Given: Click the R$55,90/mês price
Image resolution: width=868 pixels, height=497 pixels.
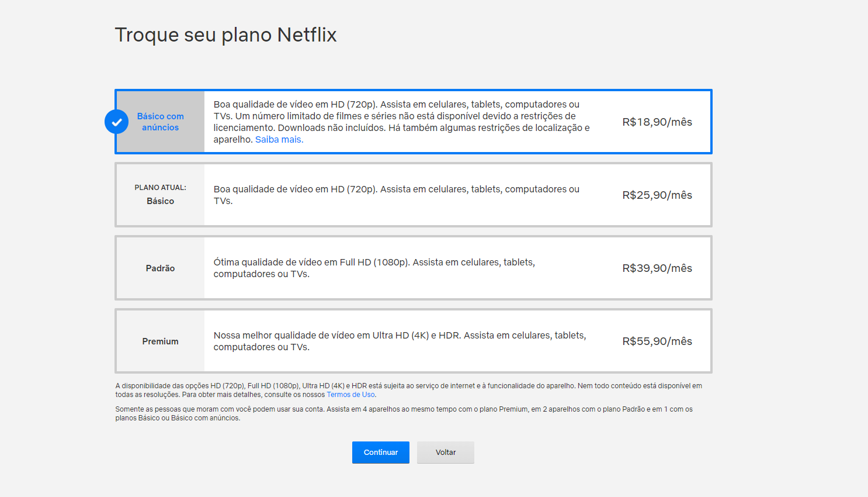Looking at the screenshot, I should pos(657,341).
